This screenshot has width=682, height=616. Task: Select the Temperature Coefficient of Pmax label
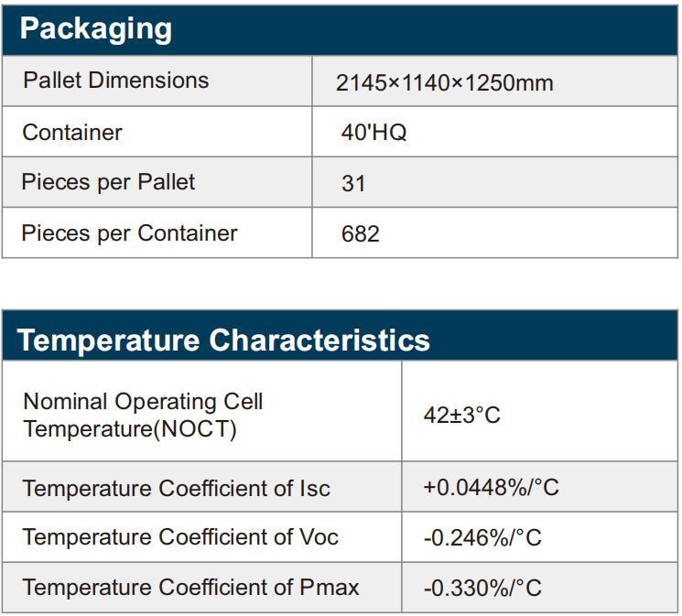pos(191,586)
